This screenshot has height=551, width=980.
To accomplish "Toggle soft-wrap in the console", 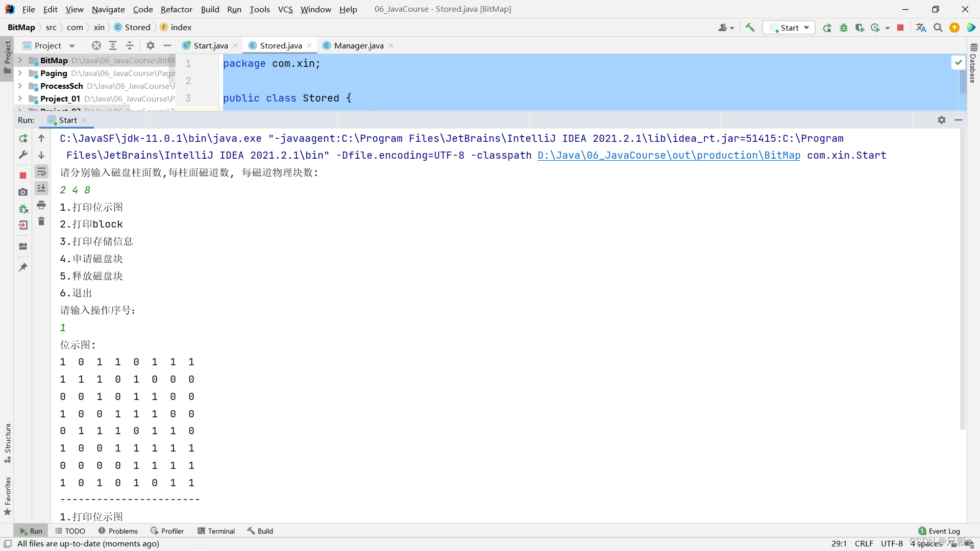I will (x=41, y=171).
